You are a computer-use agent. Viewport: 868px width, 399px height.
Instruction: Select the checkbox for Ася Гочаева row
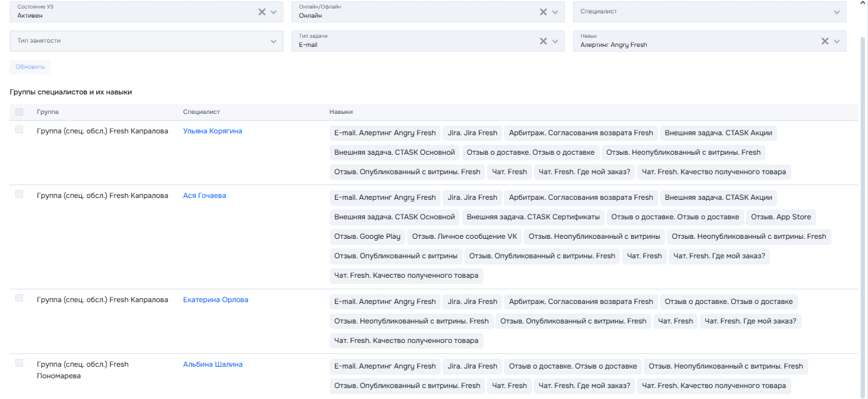[20, 194]
